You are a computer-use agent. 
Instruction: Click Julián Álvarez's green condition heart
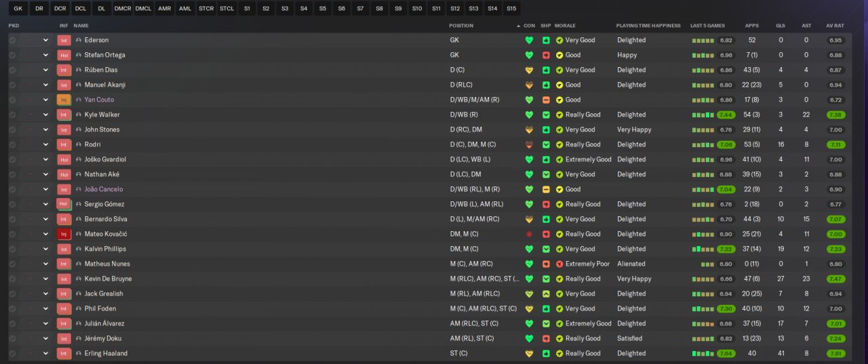tap(529, 323)
